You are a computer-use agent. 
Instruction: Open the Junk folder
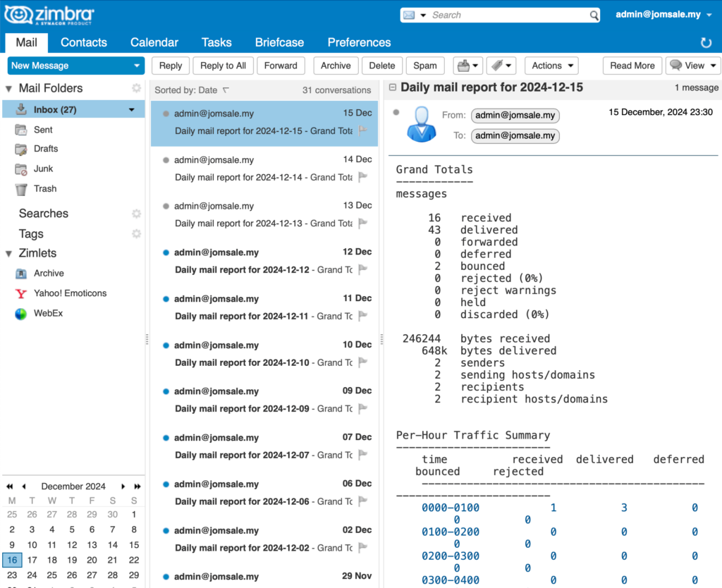coord(44,169)
